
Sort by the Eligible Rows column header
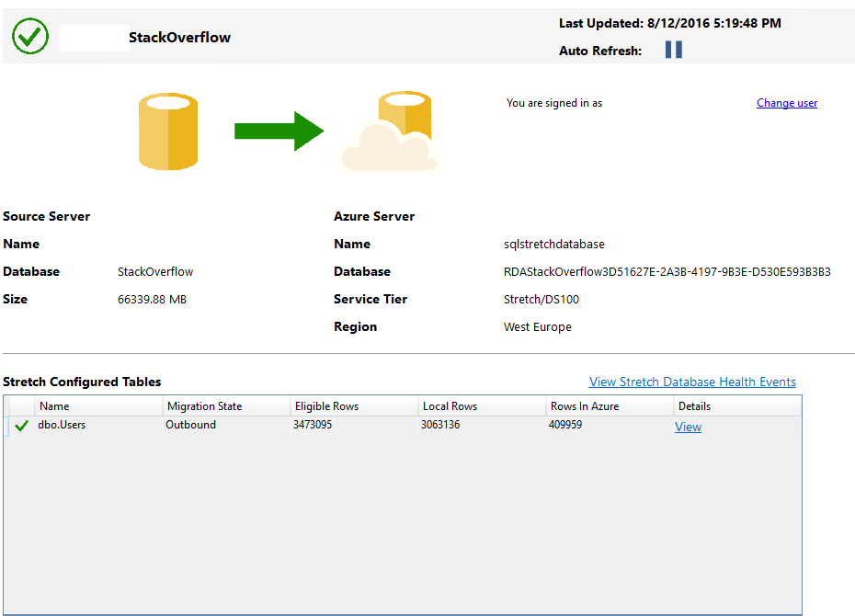pos(354,406)
